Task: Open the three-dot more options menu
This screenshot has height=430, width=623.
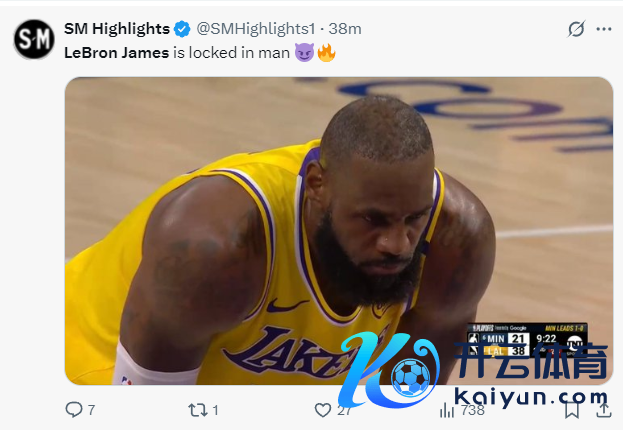Action: coord(603,29)
